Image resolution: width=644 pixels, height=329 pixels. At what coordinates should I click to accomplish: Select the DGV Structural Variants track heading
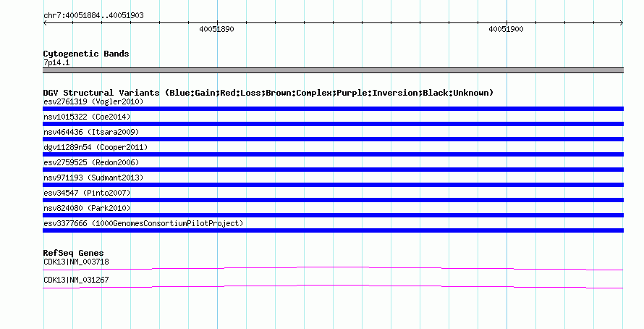pyautogui.click(x=268, y=93)
